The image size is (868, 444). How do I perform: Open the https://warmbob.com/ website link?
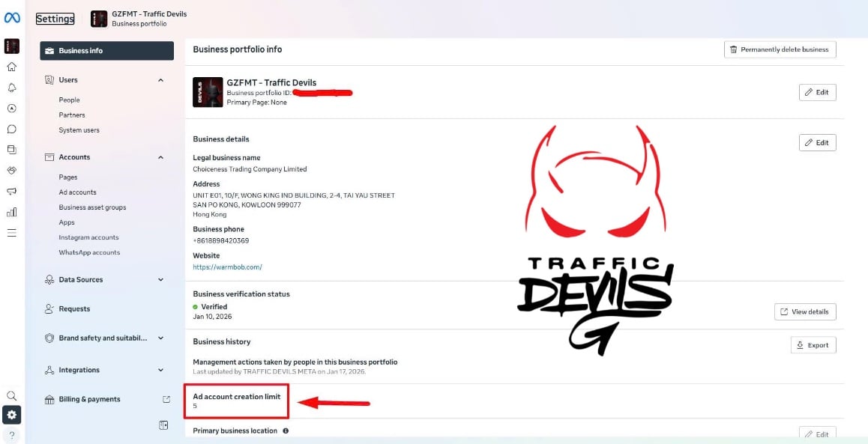coord(227,267)
